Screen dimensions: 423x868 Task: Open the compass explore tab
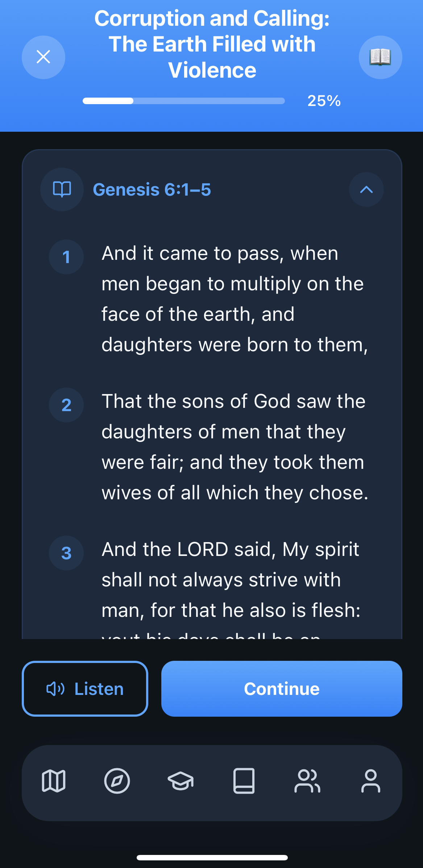click(x=117, y=781)
